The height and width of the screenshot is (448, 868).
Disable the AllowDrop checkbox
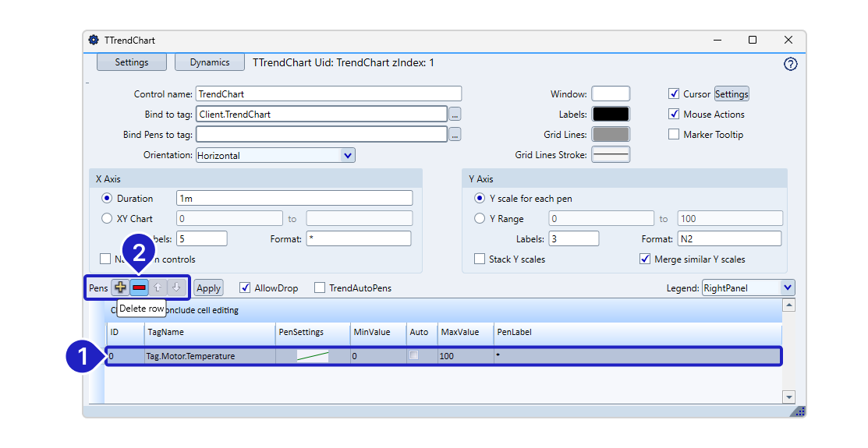point(245,288)
